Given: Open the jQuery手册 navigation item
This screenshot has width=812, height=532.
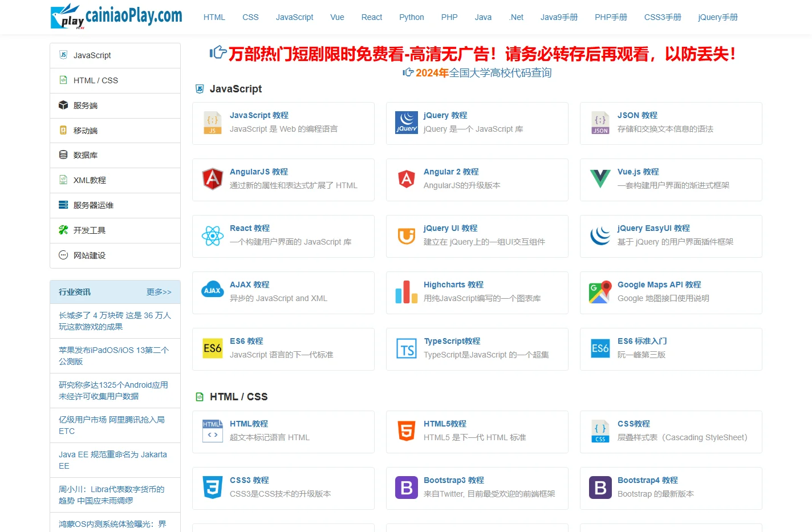Looking at the screenshot, I should click(718, 17).
